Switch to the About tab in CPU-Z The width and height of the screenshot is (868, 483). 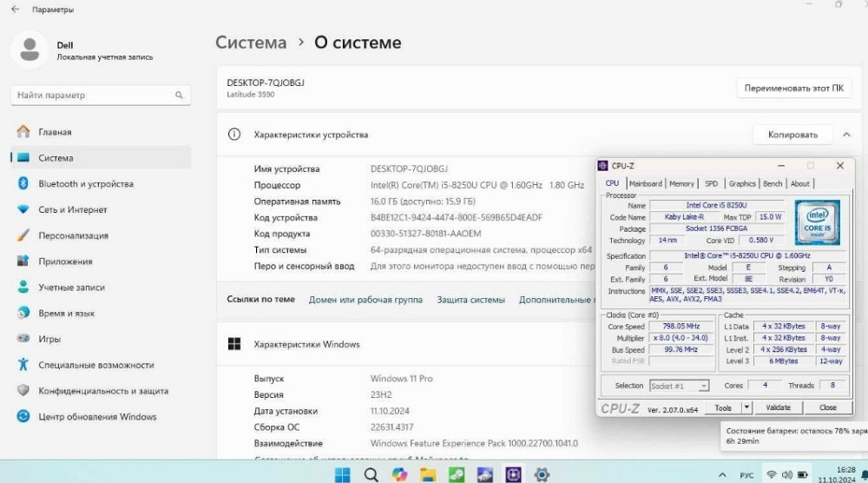pos(800,183)
